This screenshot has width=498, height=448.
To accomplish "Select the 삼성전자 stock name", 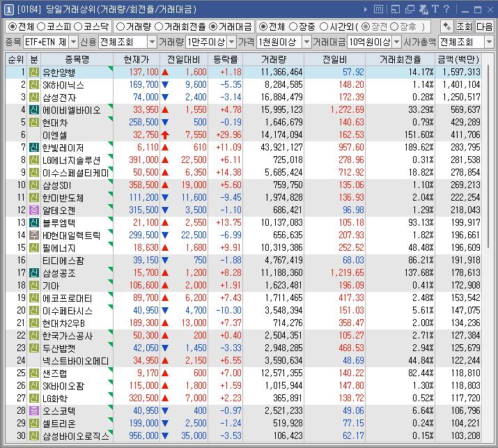I will click(59, 98).
